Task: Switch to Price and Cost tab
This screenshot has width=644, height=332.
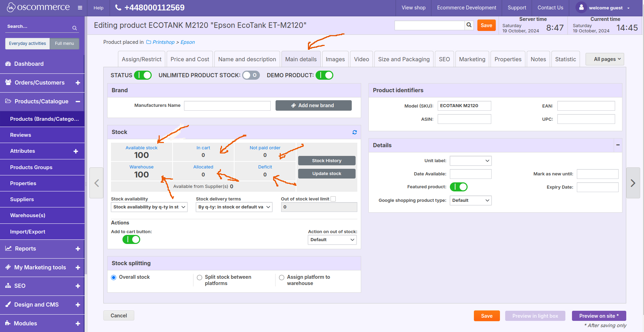Action: [x=190, y=60]
